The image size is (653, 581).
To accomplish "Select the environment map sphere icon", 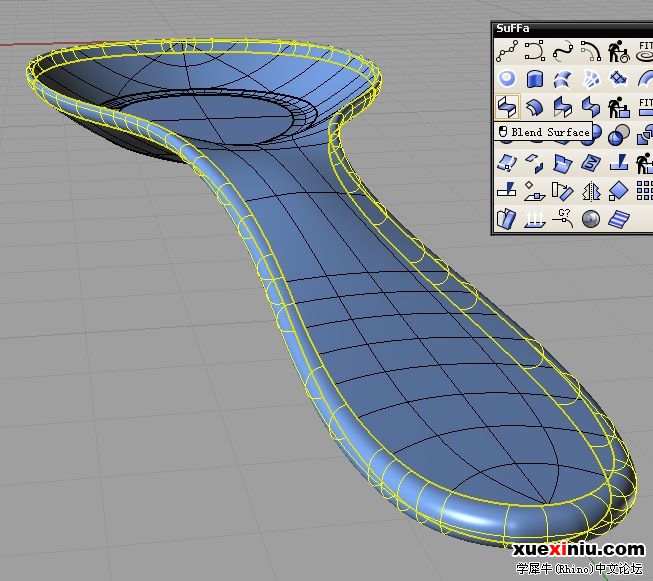I will click(591, 219).
